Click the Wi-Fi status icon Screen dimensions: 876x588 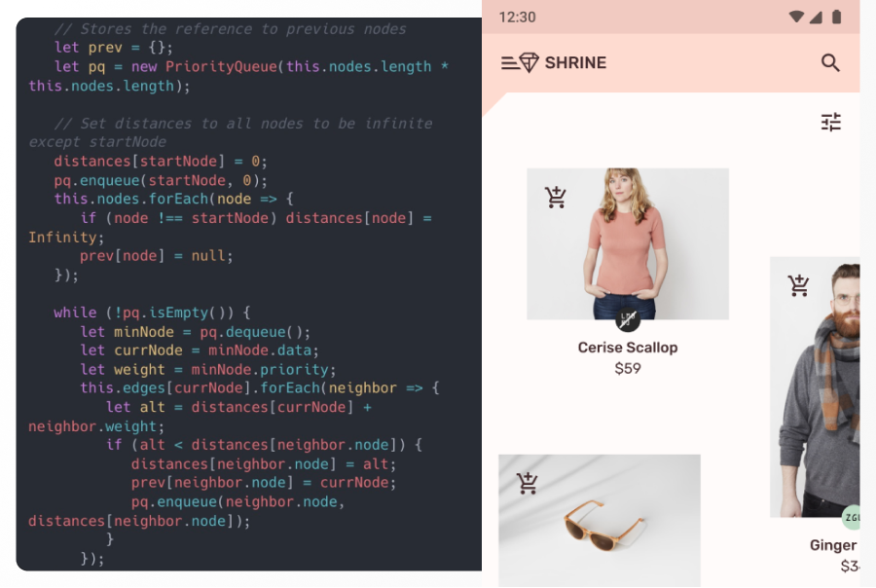(796, 17)
